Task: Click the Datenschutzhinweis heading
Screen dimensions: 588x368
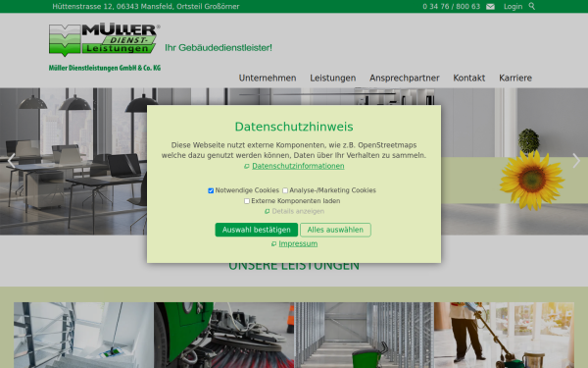Action: [294, 127]
